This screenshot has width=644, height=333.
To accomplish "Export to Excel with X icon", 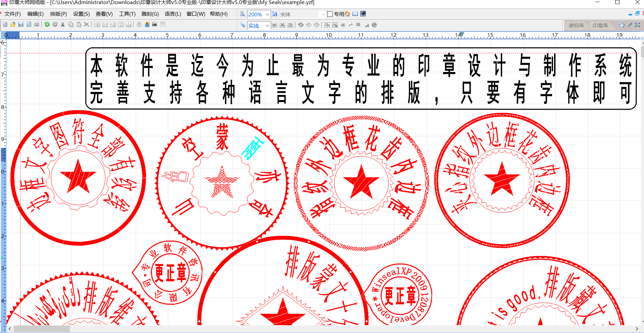I will (x=282, y=25).
